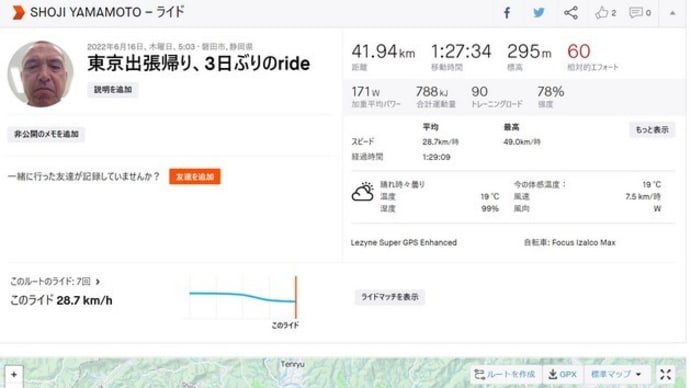This screenshot has height=388, width=690.
Task: Click the 自転車: Focus Izalco Max text
Action: (569, 242)
